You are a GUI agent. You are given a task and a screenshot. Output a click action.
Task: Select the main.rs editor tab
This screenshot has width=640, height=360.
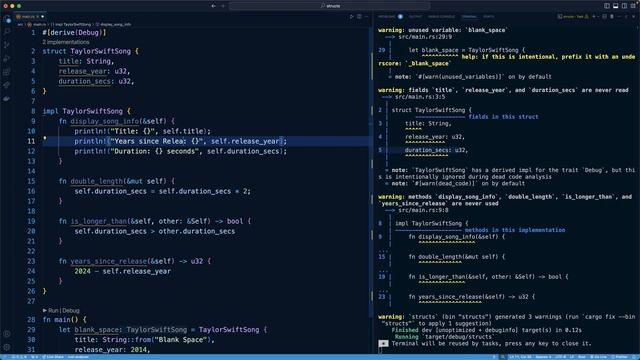tap(30, 17)
